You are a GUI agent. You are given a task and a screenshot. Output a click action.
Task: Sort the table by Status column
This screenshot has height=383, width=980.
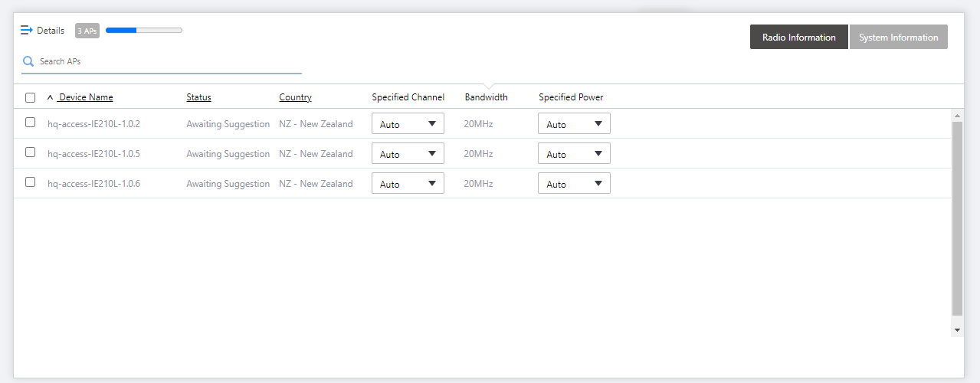pos(198,97)
